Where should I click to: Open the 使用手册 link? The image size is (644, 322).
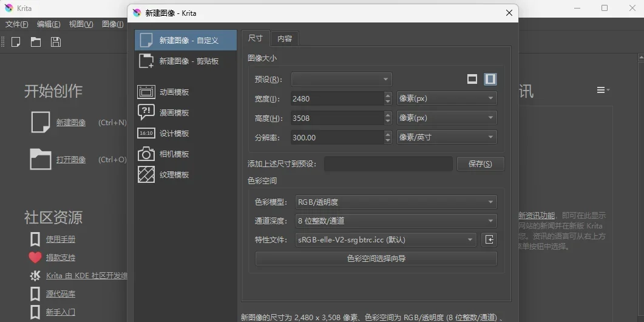61,239
